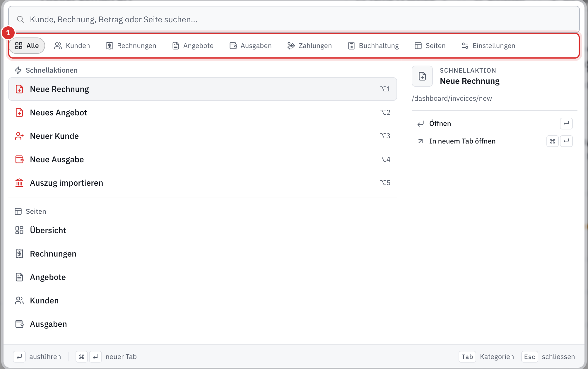This screenshot has height=369, width=588.
Task: Click the Neue Rechnung file-plus icon
Action: tap(19, 89)
